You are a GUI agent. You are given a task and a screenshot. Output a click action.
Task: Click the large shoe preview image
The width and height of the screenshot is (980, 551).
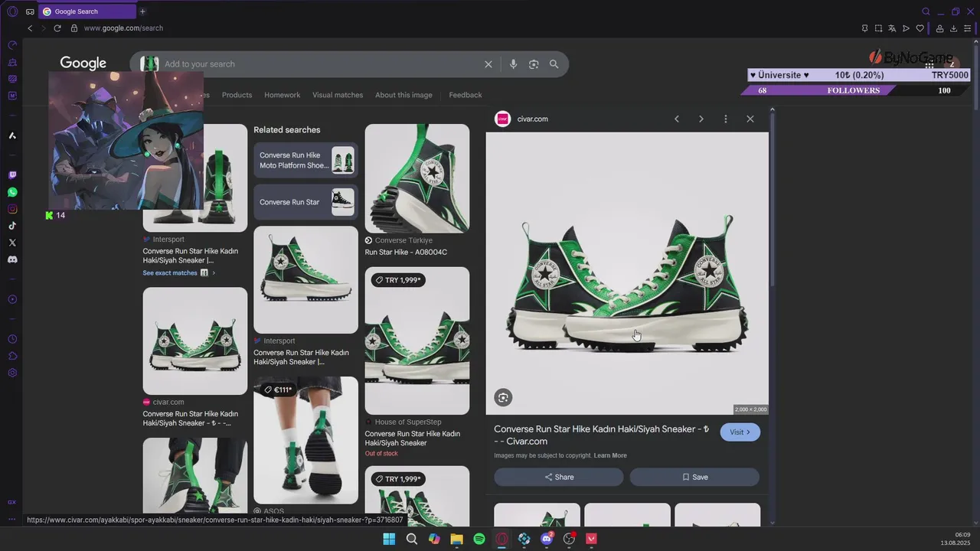click(x=627, y=273)
